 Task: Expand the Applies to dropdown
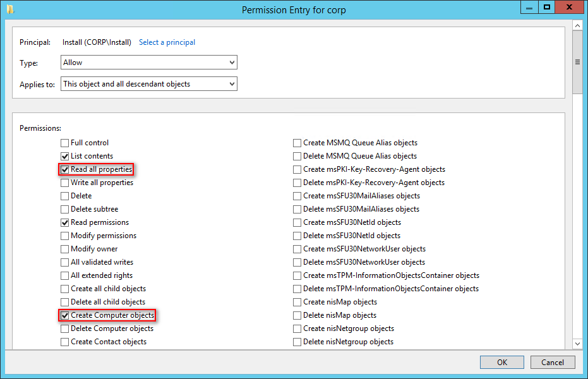point(149,83)
